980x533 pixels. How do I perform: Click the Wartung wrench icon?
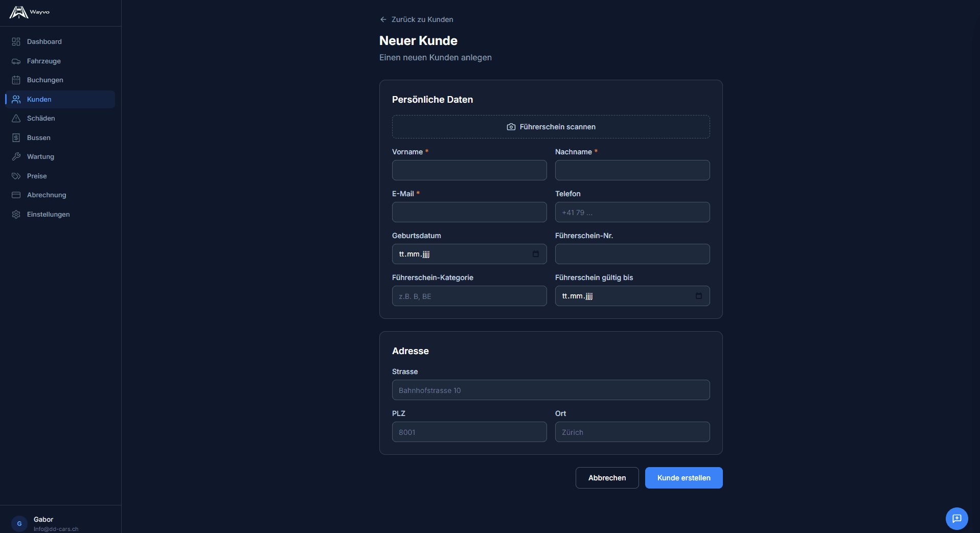pyautogui.click(x=16, y=157)
